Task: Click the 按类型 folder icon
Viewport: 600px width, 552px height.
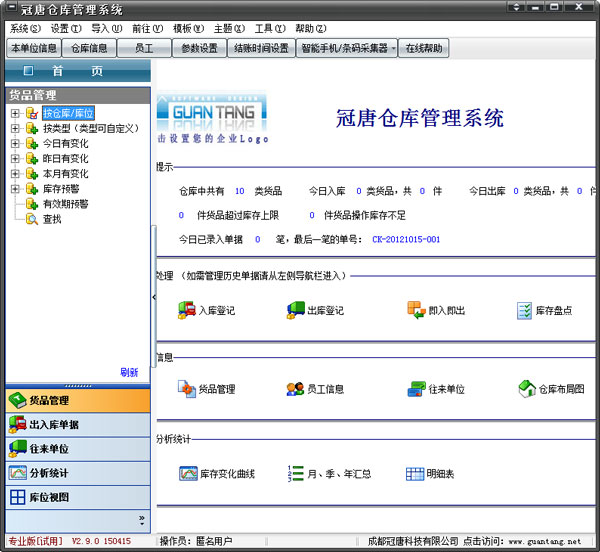Action: 32,128
